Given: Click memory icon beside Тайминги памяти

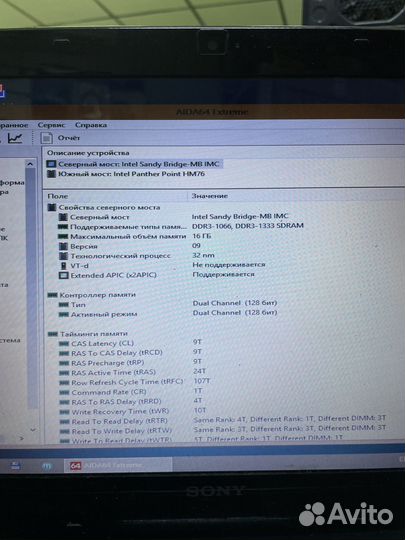Looking at the screenshot, I should click(x=53, y=334).
